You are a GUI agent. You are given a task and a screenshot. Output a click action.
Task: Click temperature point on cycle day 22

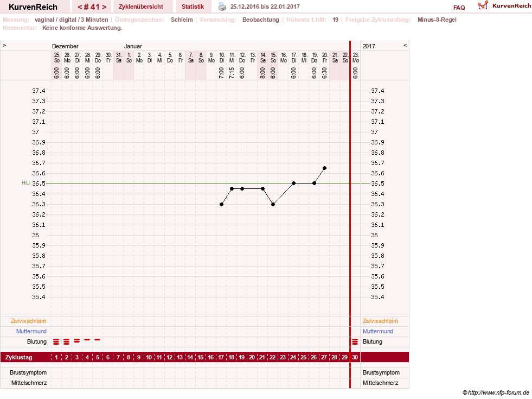[273, 205]
